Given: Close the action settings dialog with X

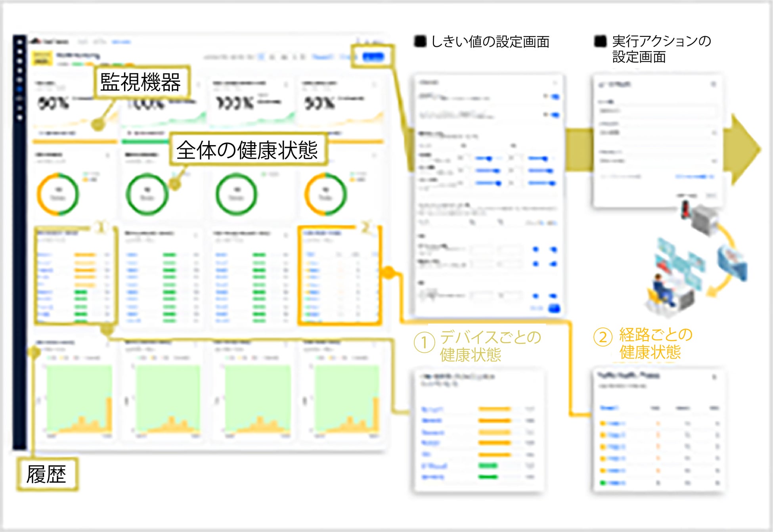Looking at the screenshot, I should (713, 84).
